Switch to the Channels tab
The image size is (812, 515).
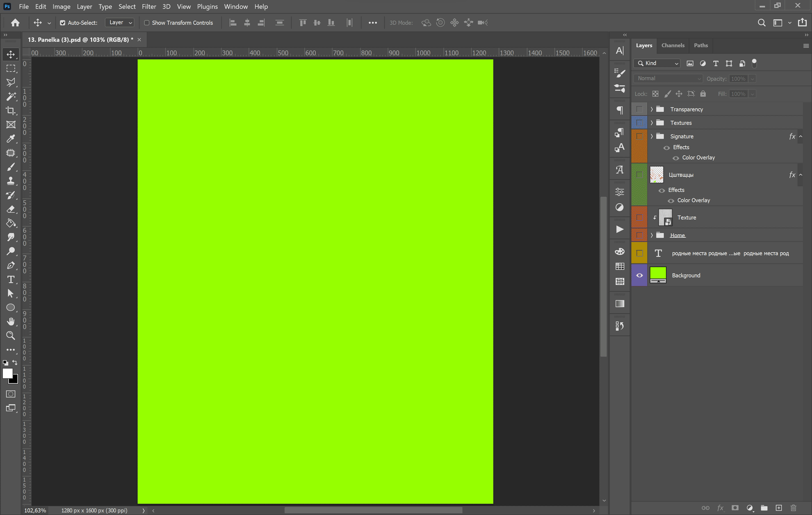[x=673, y=45]
